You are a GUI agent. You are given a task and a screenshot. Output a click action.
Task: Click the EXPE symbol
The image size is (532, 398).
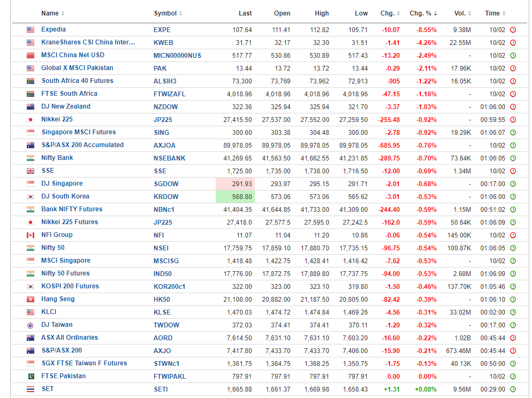click(162, 30)
